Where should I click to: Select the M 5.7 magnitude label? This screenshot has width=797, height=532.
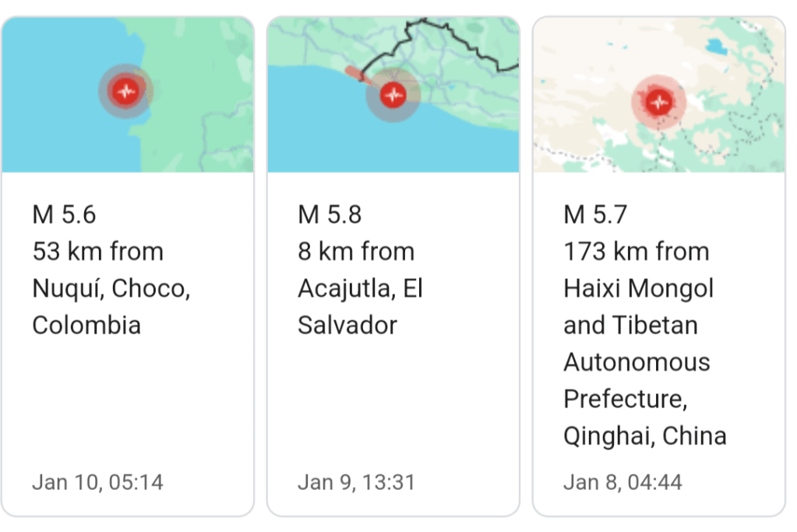tap(595, 214)
